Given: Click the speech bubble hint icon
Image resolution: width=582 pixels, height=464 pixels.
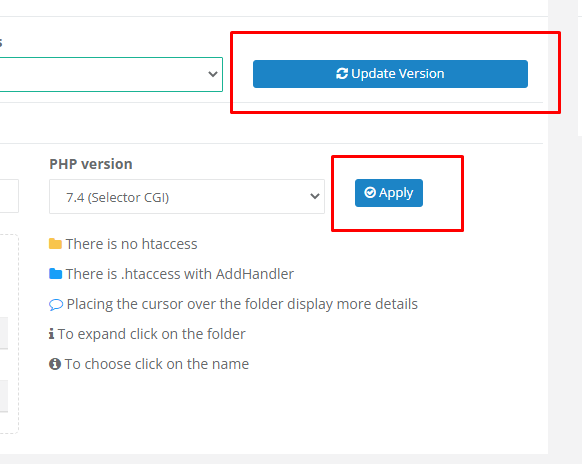Looking at the screenshot, I should coord(56,305).
